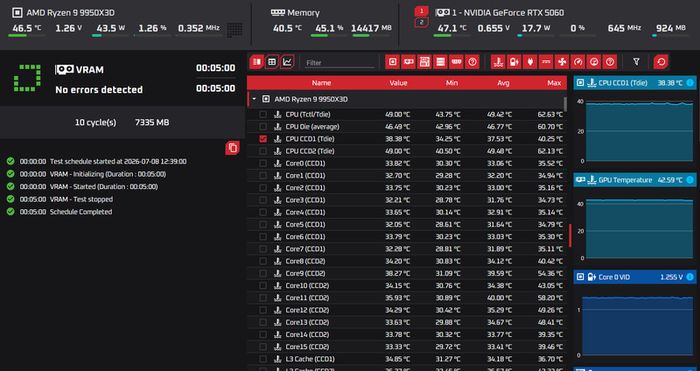Click the Memory header title
The image size is (700, 371).
point(304,13)
